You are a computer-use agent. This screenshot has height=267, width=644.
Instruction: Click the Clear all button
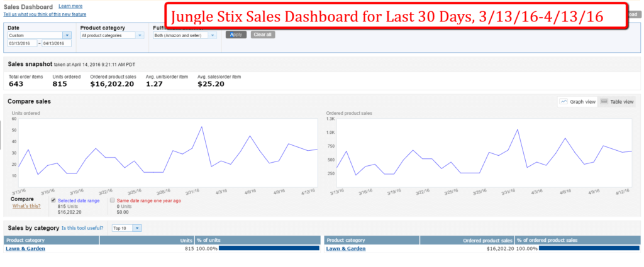[x=262, y=35]
